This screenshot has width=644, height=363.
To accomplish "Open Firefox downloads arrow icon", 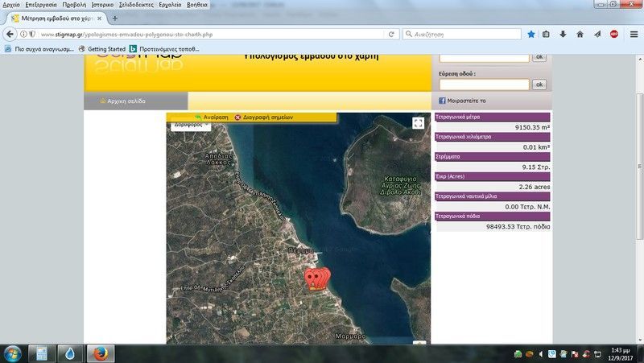I will click(x=563, y=35).
